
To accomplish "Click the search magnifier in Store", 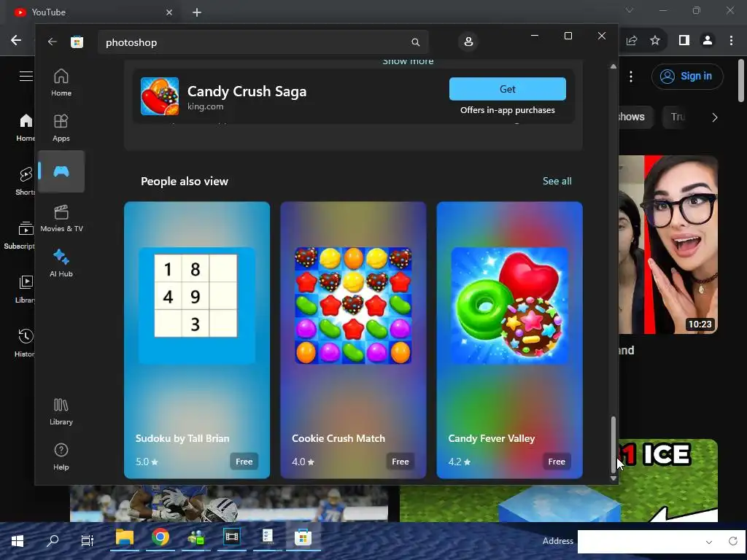I will click(x=415, y=42).
